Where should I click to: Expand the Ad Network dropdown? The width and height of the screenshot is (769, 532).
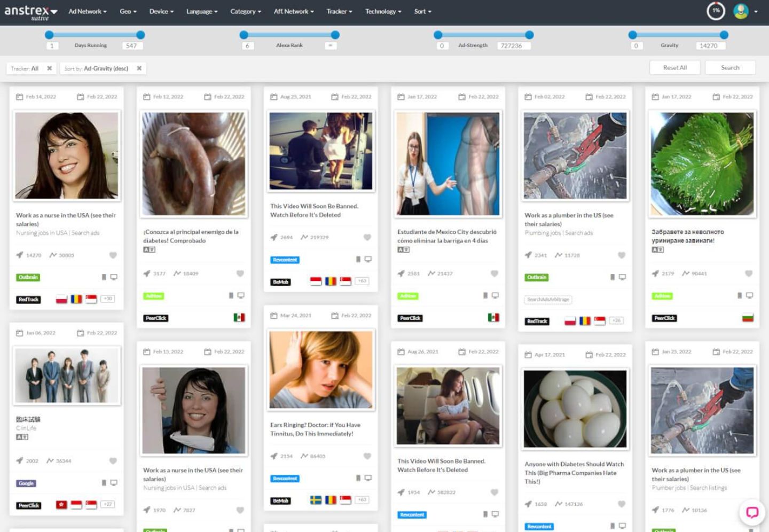(x=87, y=11)
